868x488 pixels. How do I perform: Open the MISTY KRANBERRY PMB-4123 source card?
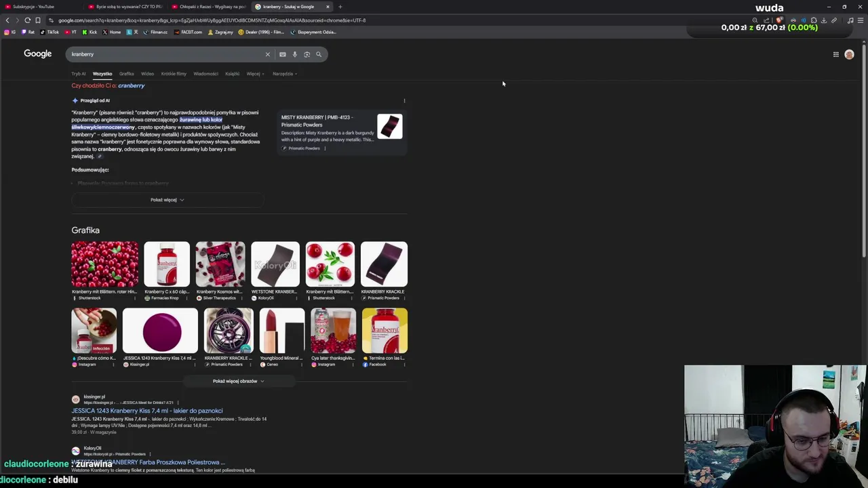coord(342,132)
